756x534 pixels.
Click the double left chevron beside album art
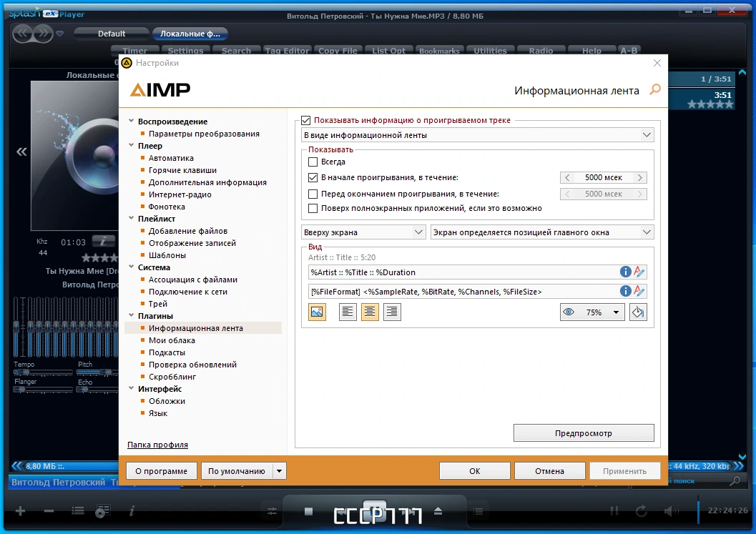[21, 152]
